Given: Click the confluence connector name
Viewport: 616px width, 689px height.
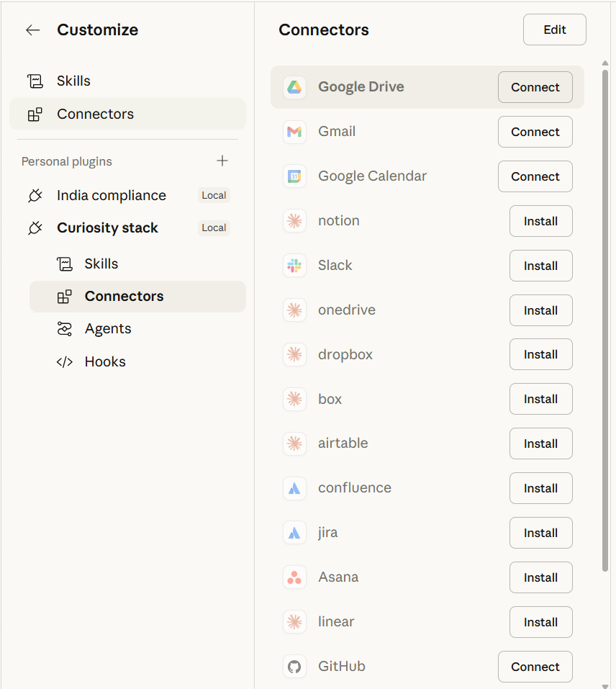Looking at the screenshot, I should tap(355, 487).
